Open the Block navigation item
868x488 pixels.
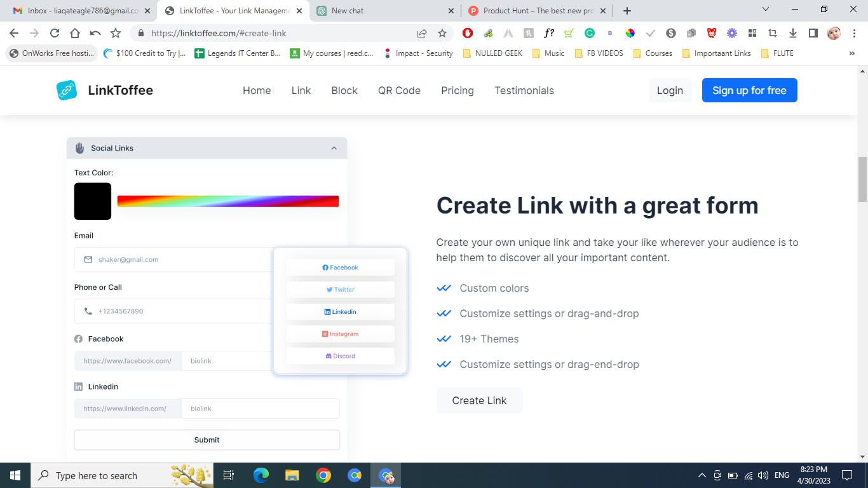click(x=344, y=90)
